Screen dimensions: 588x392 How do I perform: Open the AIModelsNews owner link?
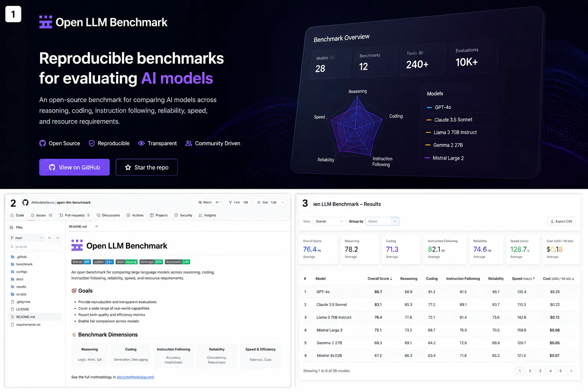[42, 203]
